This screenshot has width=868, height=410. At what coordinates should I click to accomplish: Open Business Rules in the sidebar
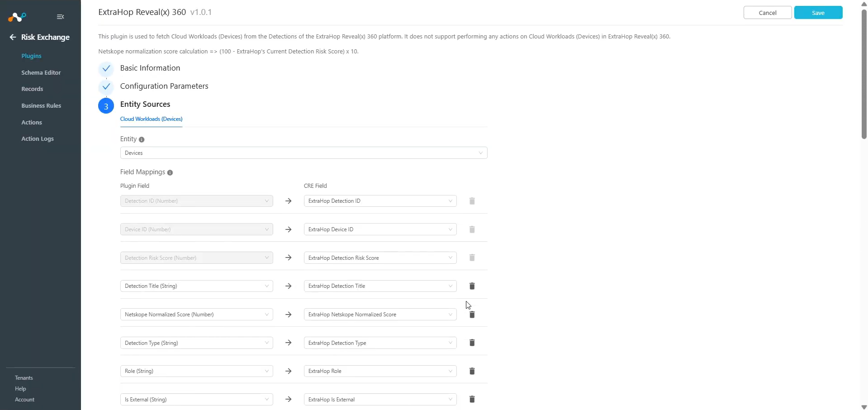click(x=41, y=106)
